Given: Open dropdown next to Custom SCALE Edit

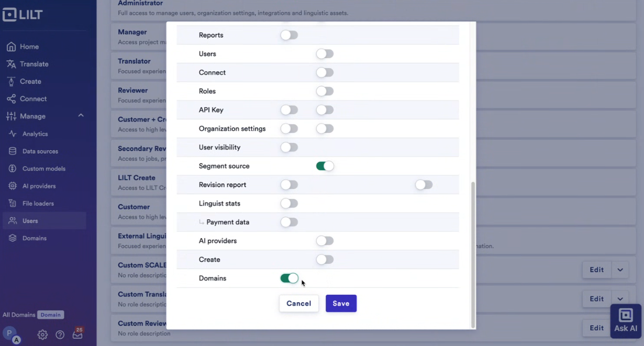Looking at the screenshot, I should (x=620, y=270).
